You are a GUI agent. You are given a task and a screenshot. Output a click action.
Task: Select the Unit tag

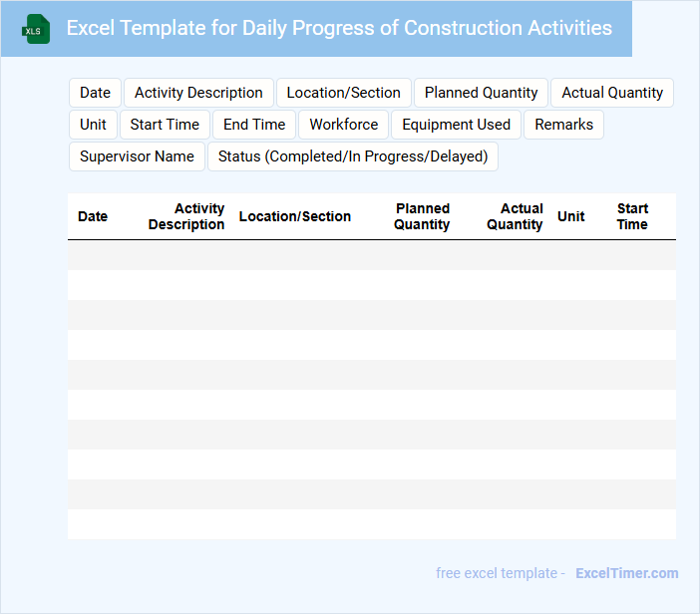[93, 125]
